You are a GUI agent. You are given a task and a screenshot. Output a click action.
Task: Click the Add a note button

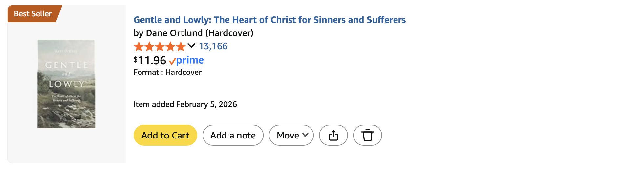point(233,135)
